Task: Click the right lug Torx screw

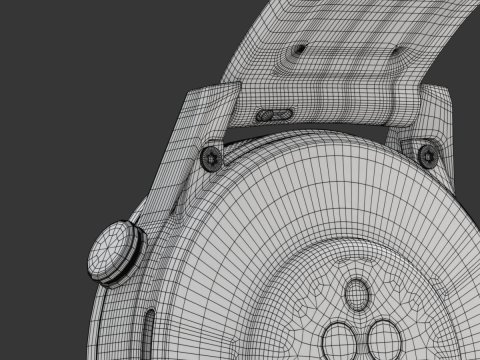Action: coord(428,156)
